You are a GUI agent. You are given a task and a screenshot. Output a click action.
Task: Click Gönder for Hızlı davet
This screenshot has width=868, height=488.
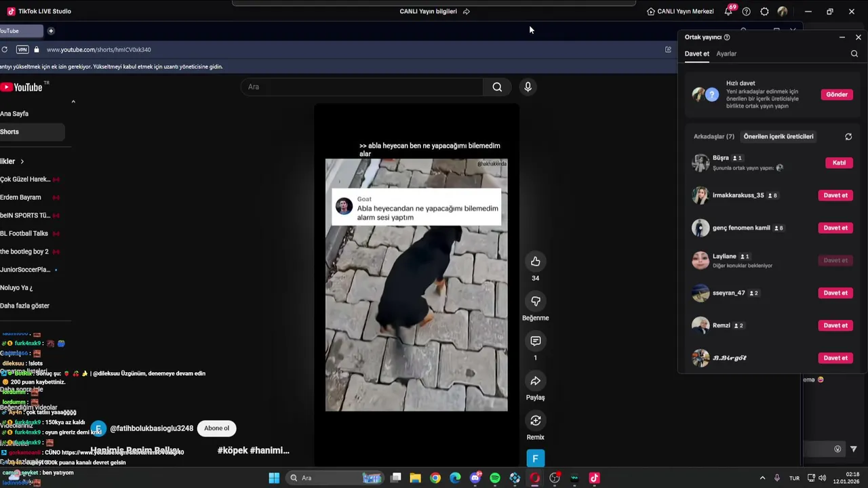pyautogui.click(x=837, y=94)
